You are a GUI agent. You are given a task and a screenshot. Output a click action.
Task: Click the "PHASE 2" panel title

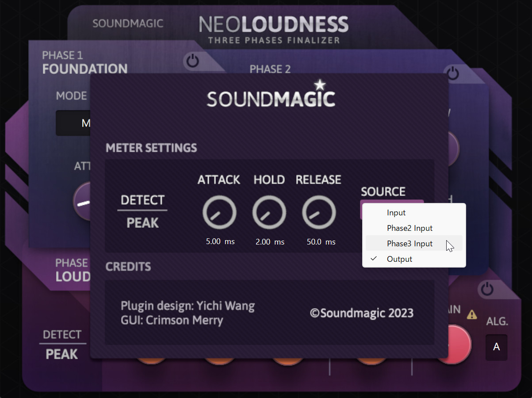pos(270,69)
